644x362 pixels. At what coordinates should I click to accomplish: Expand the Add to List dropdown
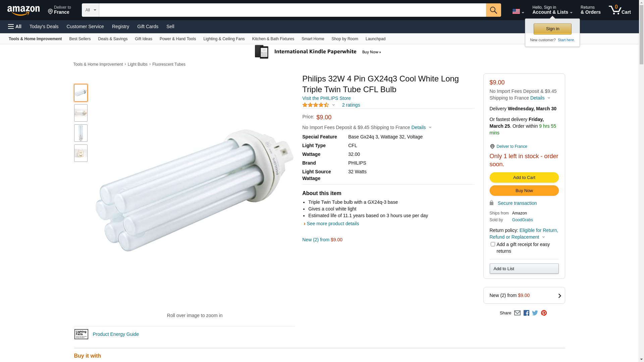(524, 269)
